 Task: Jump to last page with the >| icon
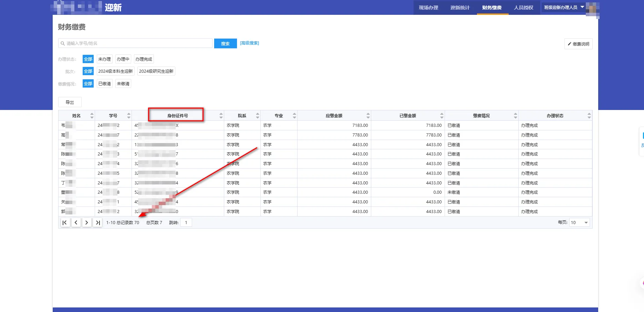point(97,222)
